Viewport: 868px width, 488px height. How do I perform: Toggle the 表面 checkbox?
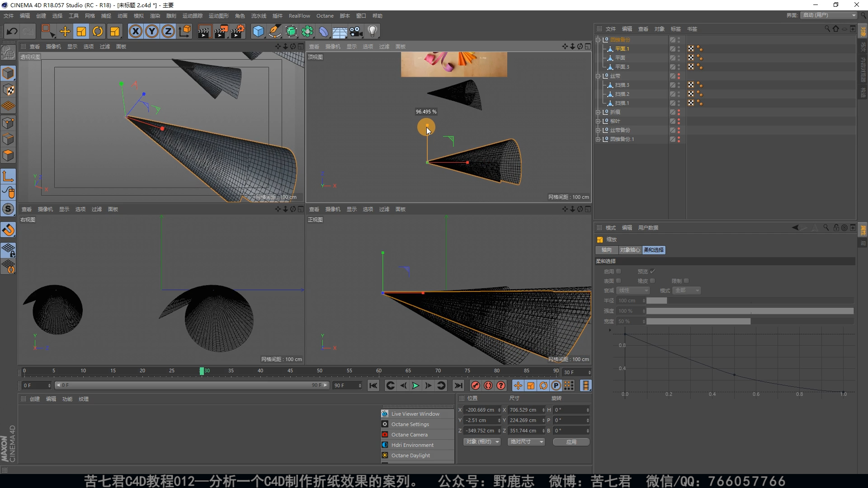(x=618, y=281)
